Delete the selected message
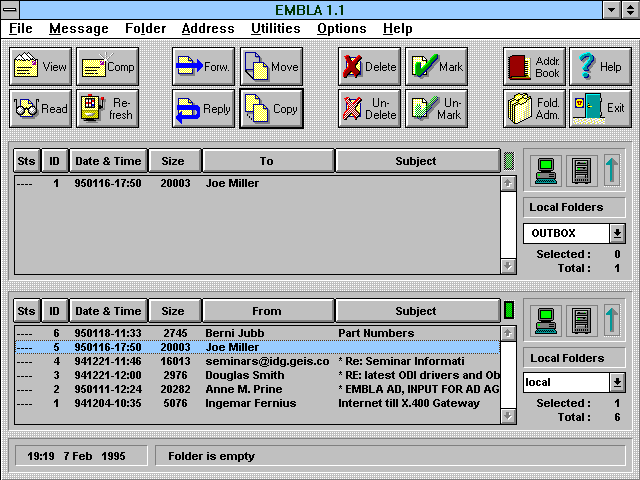Image resolution: width=640 pixels, height=480 pixels. tap(369, 67)
